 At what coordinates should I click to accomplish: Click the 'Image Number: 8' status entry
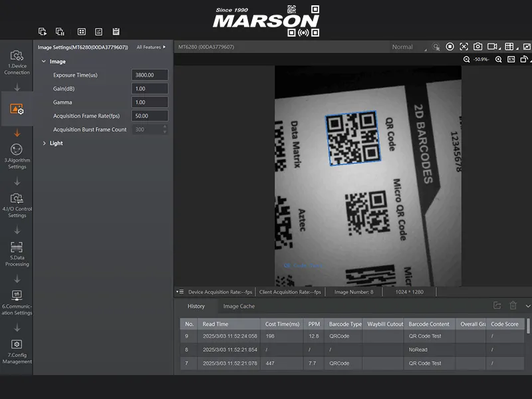[x=354, y=292]
